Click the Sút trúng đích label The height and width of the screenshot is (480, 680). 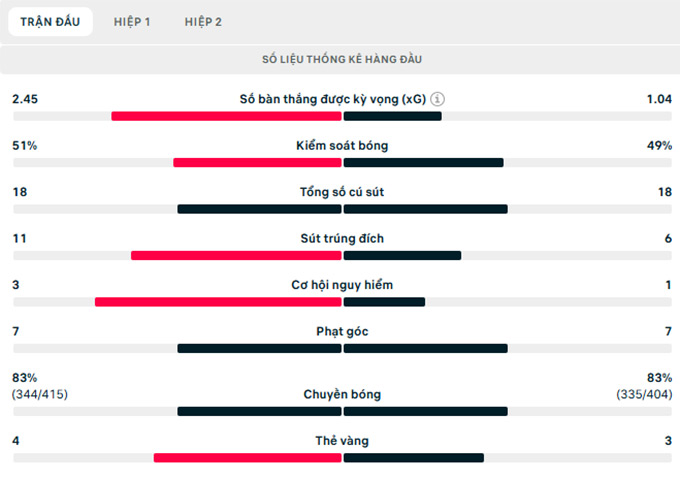coord(342,238)
